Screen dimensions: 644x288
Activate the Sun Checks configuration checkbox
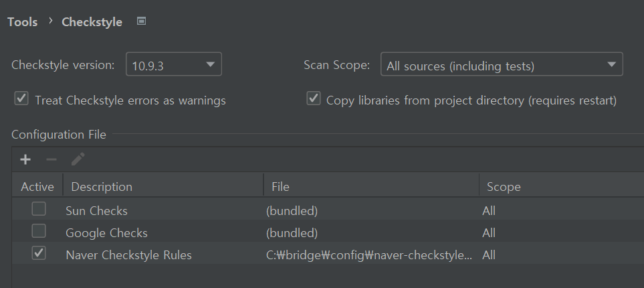[x=39, y=209]
